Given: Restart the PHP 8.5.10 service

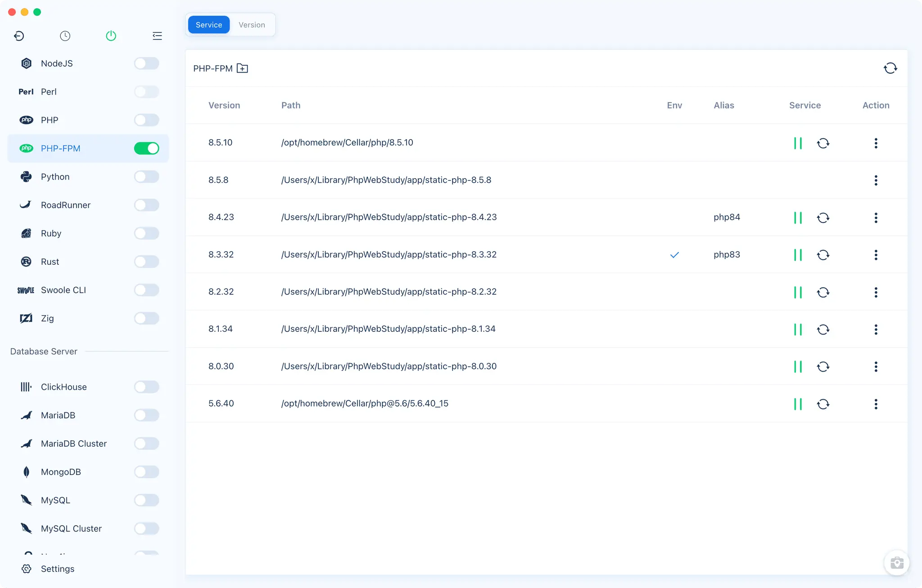Looking at the screenshot, I should pyautogui.click(x=823, y=143).
